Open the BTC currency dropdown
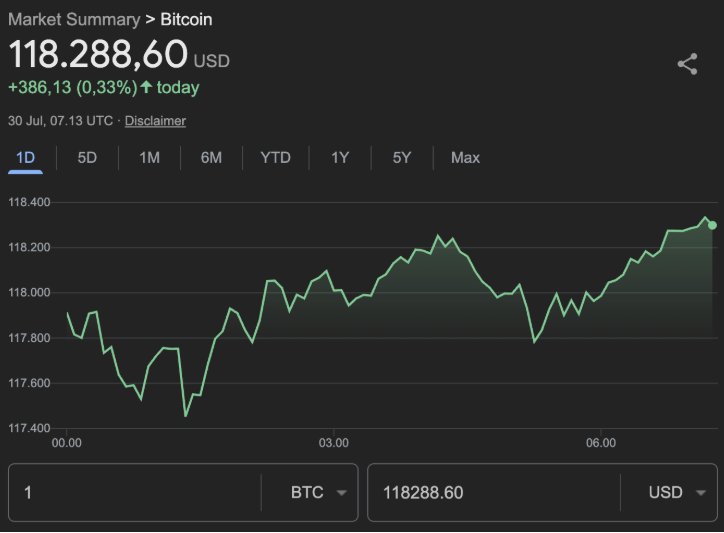Viewport: 724px width, 533px height. click(x=319, y=492)
